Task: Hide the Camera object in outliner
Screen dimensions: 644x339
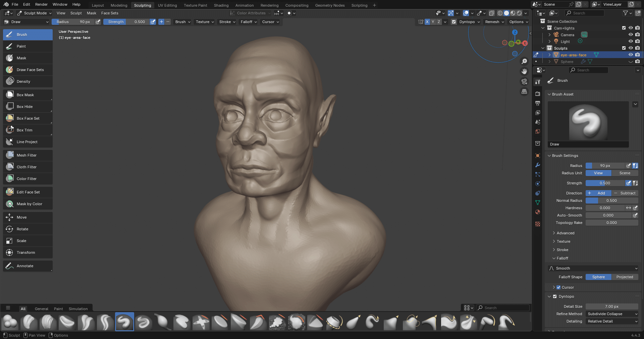Action: coord(631,35)
